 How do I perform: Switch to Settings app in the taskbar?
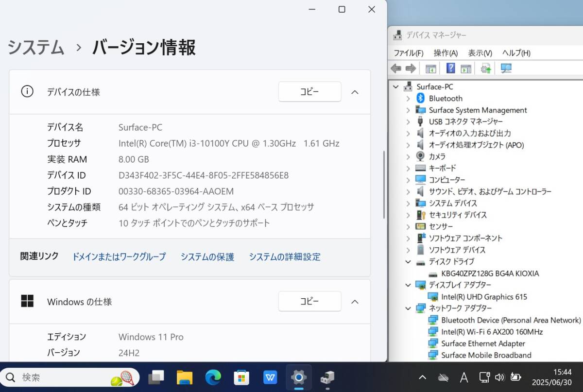click(298, 377)
